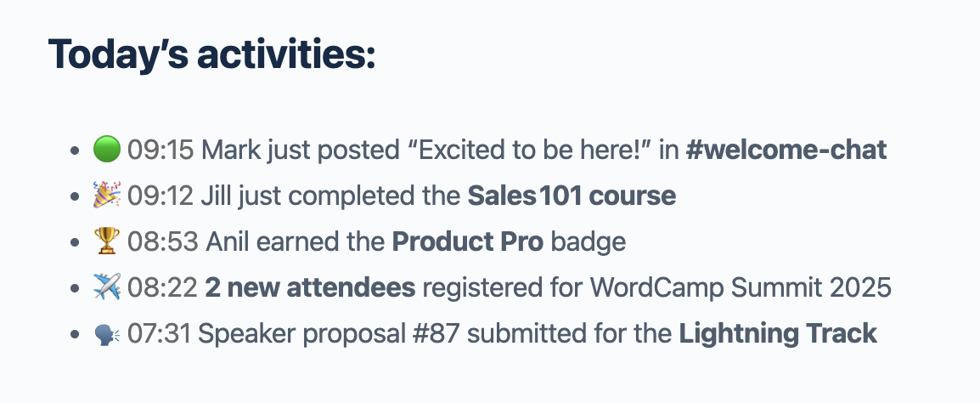980x403 pixels.
Task: Click the green circle status icon
Action: [107, 150]
